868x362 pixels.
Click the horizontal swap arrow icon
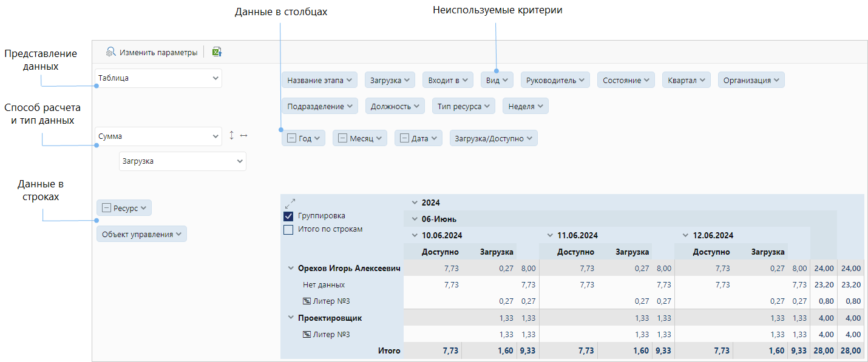click(243, 136)
